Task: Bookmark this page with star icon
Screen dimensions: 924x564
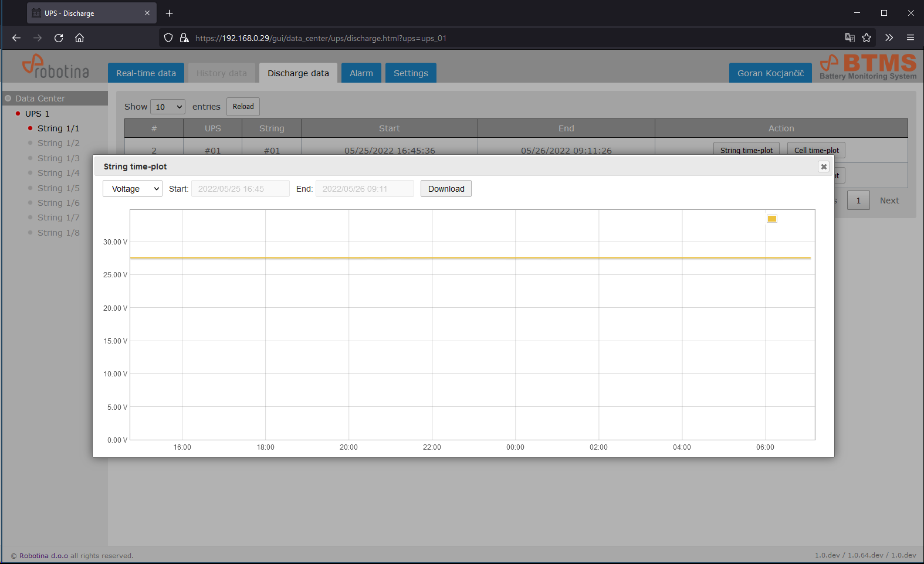Action: pos(867,38)
